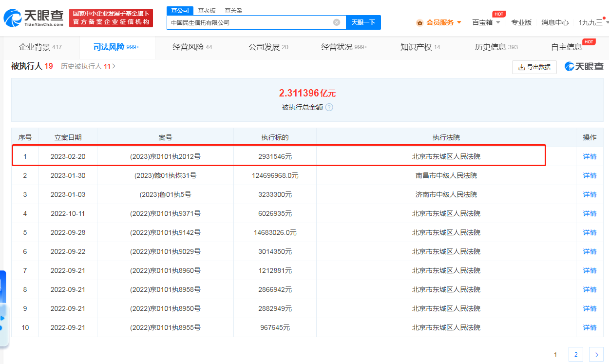Click the crown 会员服务 icon
609x364 pixels.
tap(419, 22)
